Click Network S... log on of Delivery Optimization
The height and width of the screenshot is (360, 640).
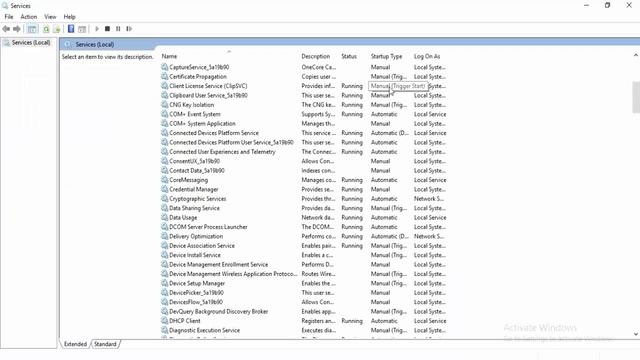click(429, 236)
